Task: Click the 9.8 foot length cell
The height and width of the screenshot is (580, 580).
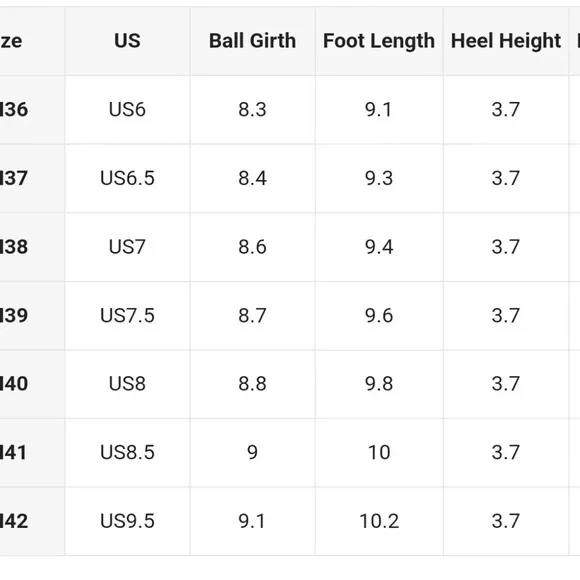Action: click(x=379, y=384)
